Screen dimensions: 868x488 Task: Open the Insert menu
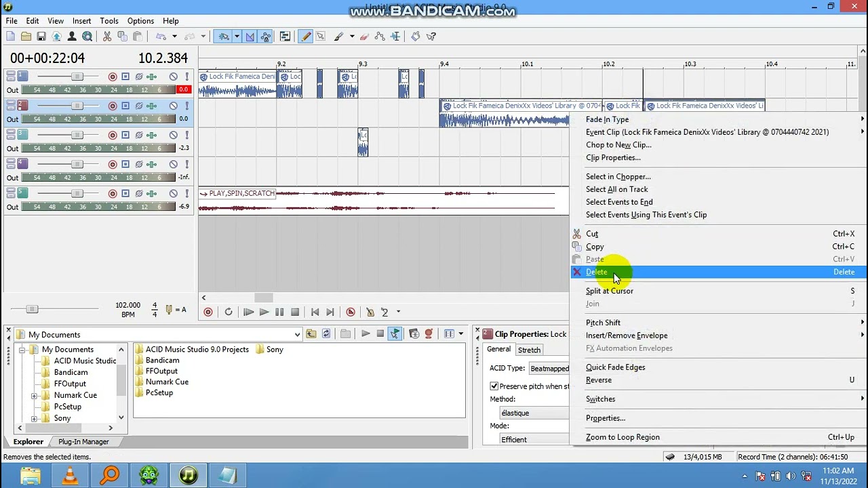click(81, 21)
